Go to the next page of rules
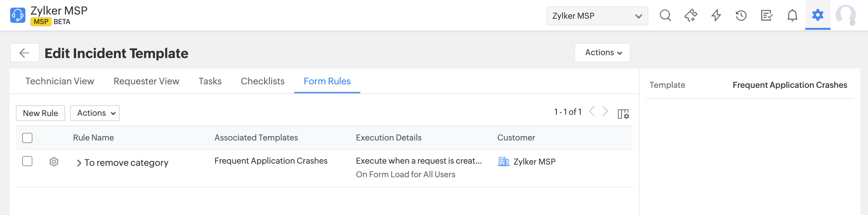The width and height of the screenshot is (868, 215). [605, 111]
